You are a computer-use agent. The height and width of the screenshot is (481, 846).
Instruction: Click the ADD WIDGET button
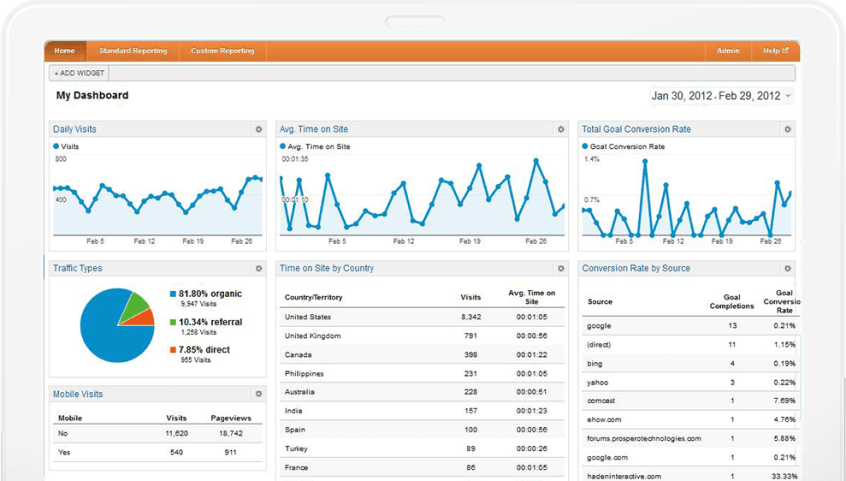pyautogui.click(x=79, y=73)
